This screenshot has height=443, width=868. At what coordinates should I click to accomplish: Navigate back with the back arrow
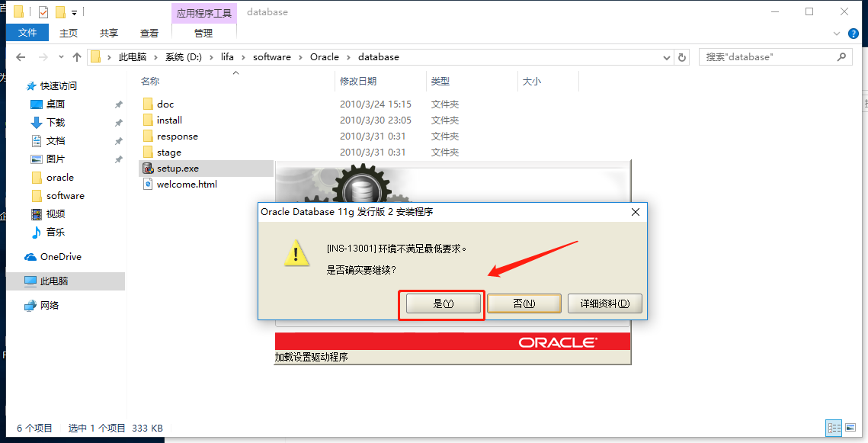coord(21,57)
